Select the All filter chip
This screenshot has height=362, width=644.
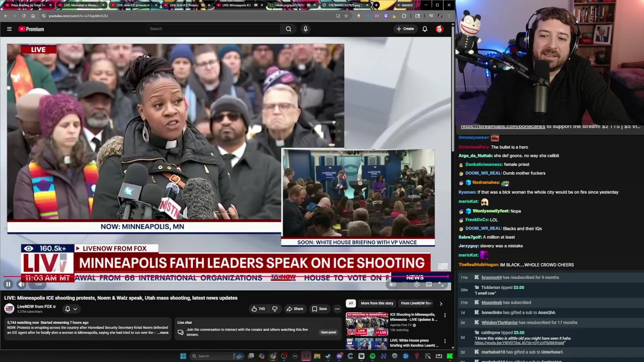tap(351, 303)
